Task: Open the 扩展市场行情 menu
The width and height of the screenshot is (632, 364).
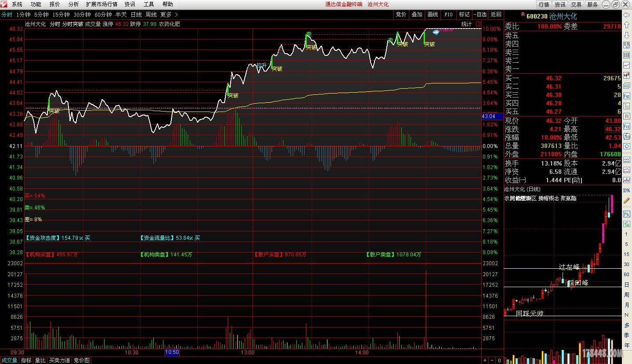Action: click(x=102, y=4)
